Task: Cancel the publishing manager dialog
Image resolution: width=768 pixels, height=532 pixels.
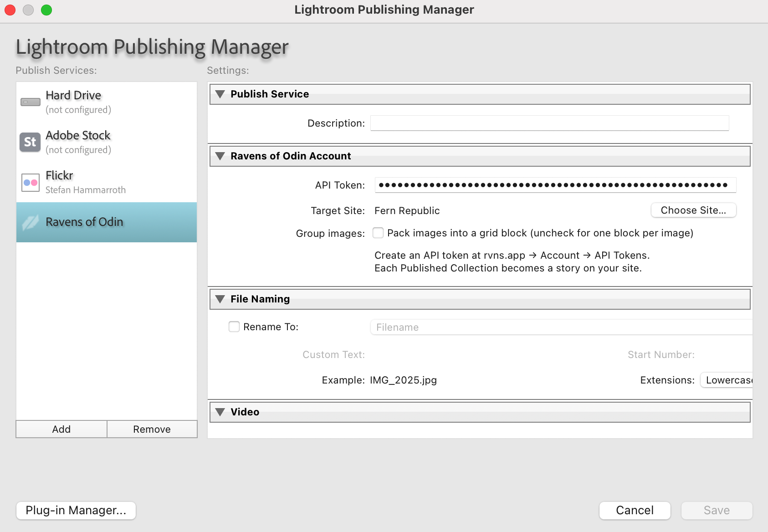Action: tap(635, 510)
